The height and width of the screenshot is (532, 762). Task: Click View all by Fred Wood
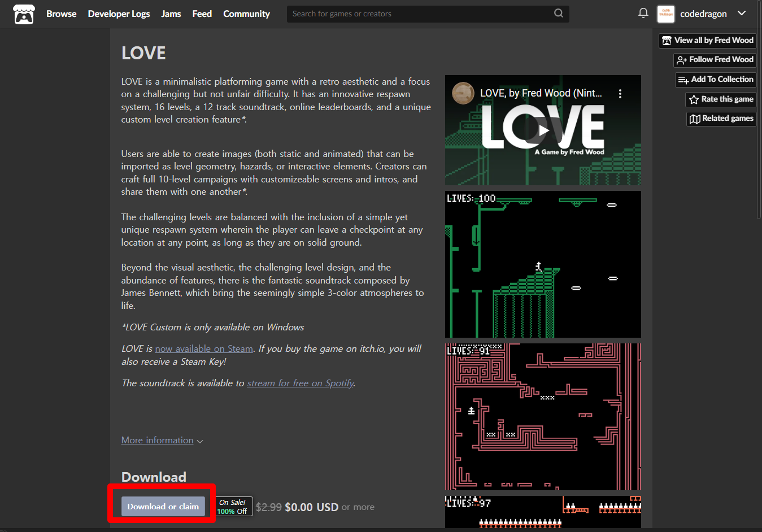pyautogui.click(x=707, y=41)
